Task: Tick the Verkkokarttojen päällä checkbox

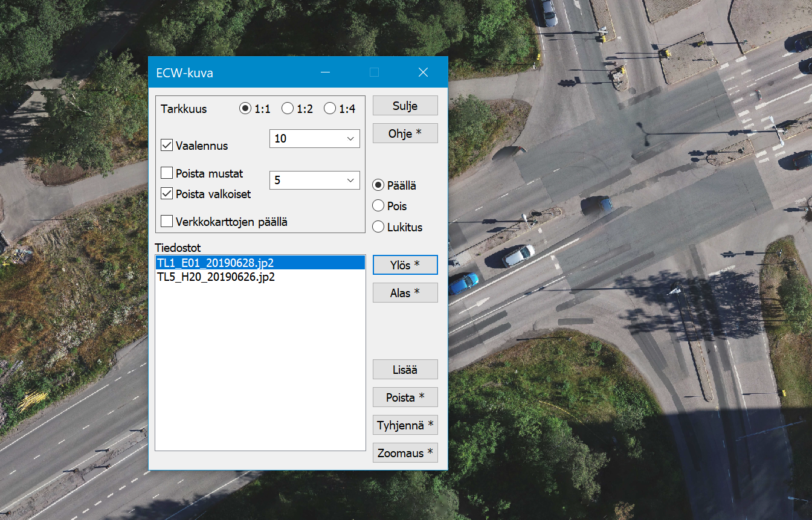Action: click(167, 222)
